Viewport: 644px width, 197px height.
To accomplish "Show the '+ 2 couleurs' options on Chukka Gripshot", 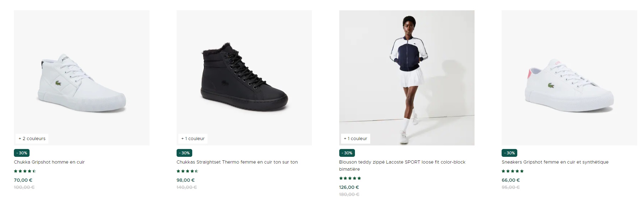I will (32, 139).
